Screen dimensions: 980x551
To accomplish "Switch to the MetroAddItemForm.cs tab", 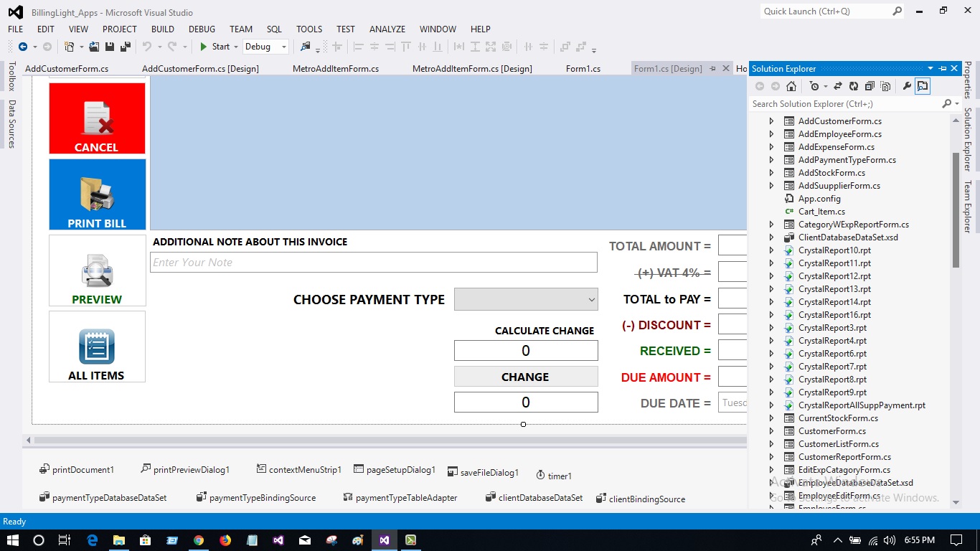I will point(334,68).
